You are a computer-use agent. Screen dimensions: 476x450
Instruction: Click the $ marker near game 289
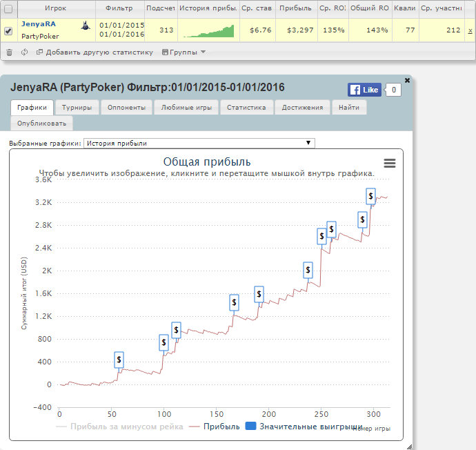[x=362, y=219]
